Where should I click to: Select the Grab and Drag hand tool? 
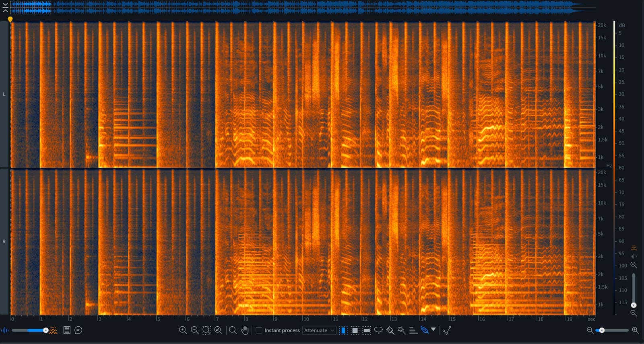[245, 330]
